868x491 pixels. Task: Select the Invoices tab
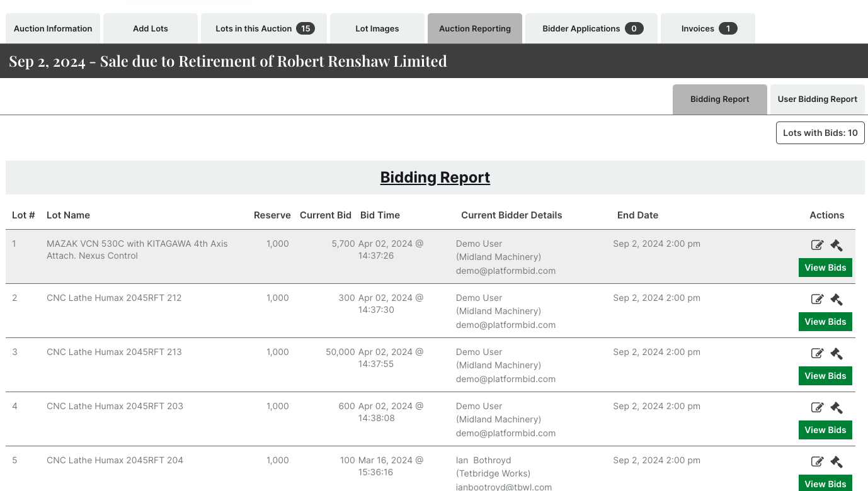[x=708, y=28]
